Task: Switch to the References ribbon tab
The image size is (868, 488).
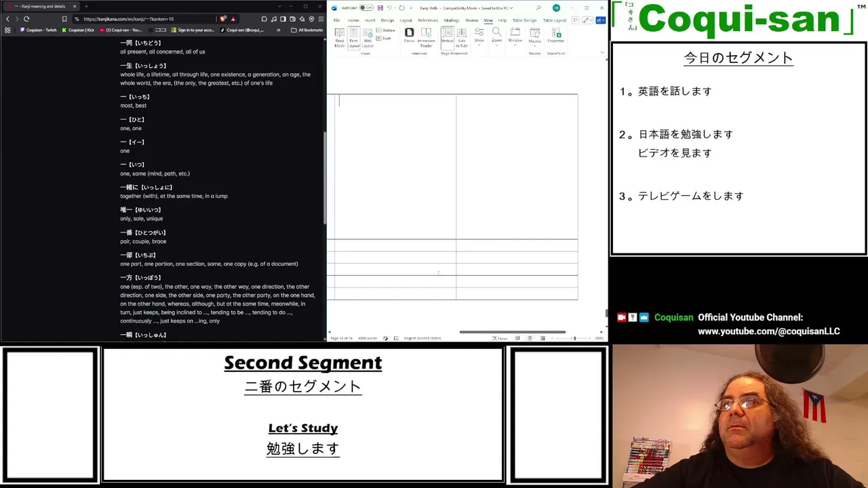Action: (x=428, y=20)
